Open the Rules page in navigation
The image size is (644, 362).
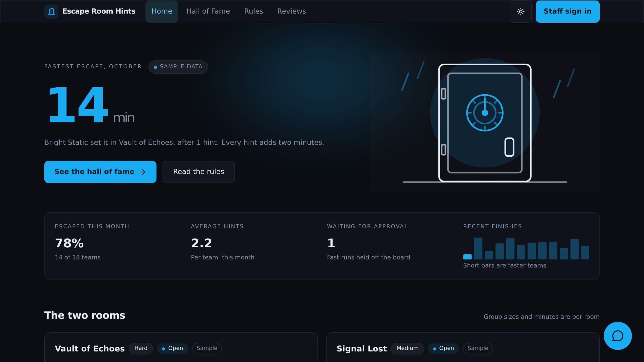[x=254, y=11]
